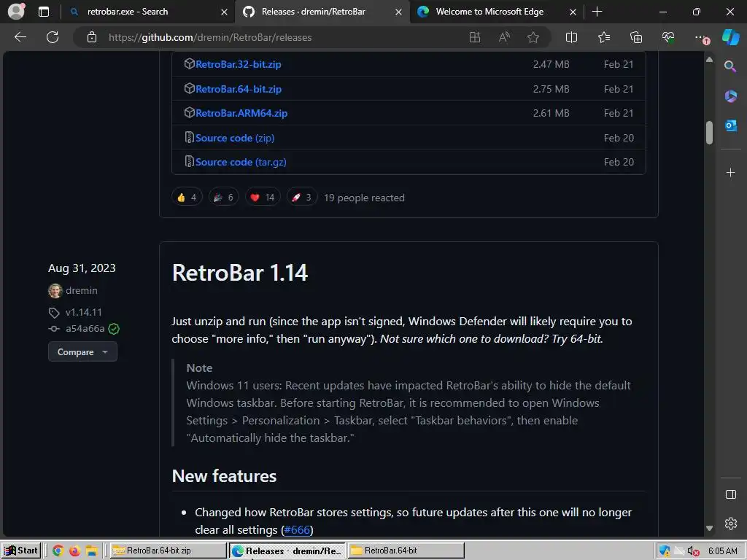This screenshot has width=747, height=560.
Task: Open split screen view
Action: click(571, 37)
